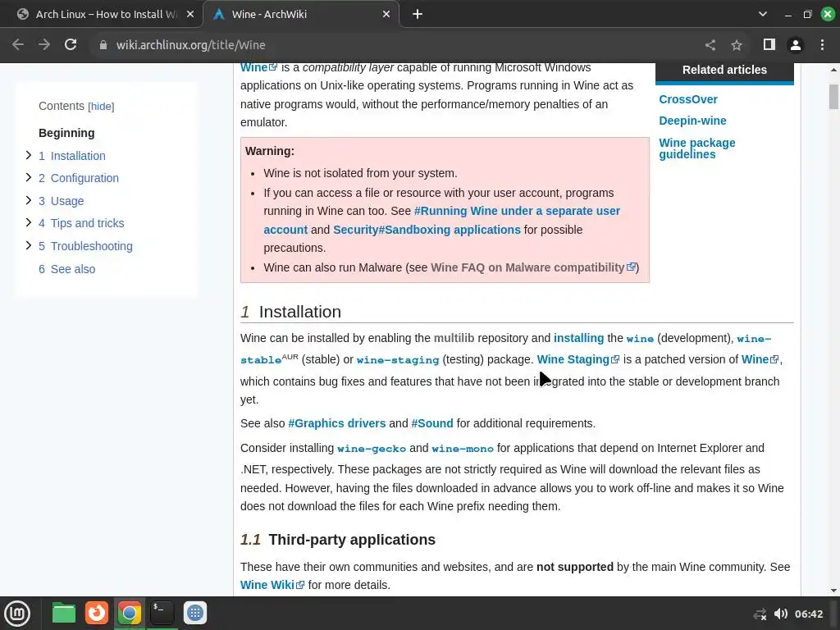Go to 3 Usage in contents
Image resolution: width=840 pixels, height=630 pixels.
pos(61,201)
